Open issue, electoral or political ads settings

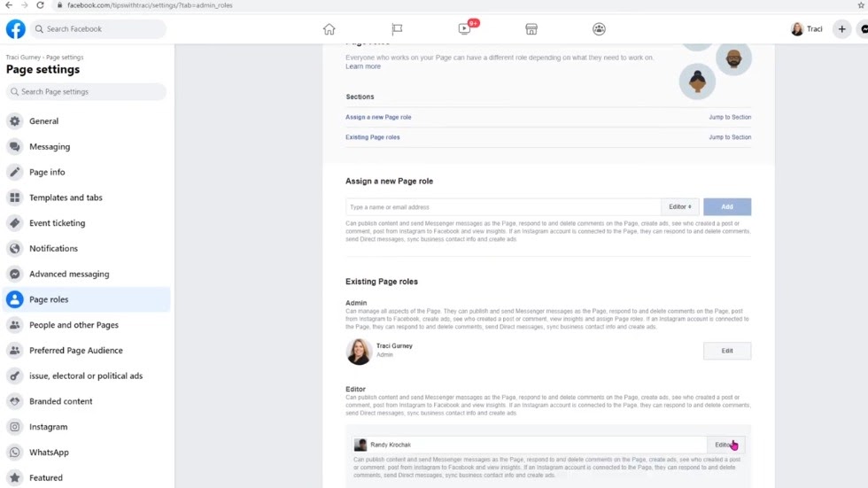87,376
